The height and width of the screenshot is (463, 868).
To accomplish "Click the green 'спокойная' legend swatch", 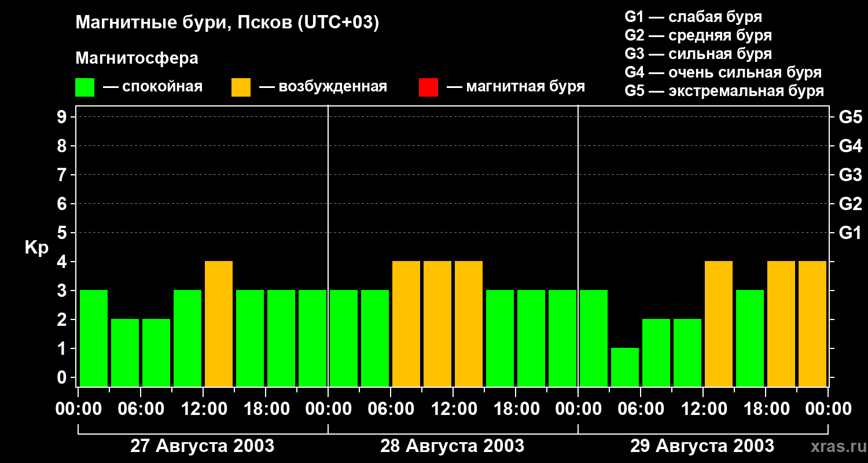I will (x=84, y=87).
